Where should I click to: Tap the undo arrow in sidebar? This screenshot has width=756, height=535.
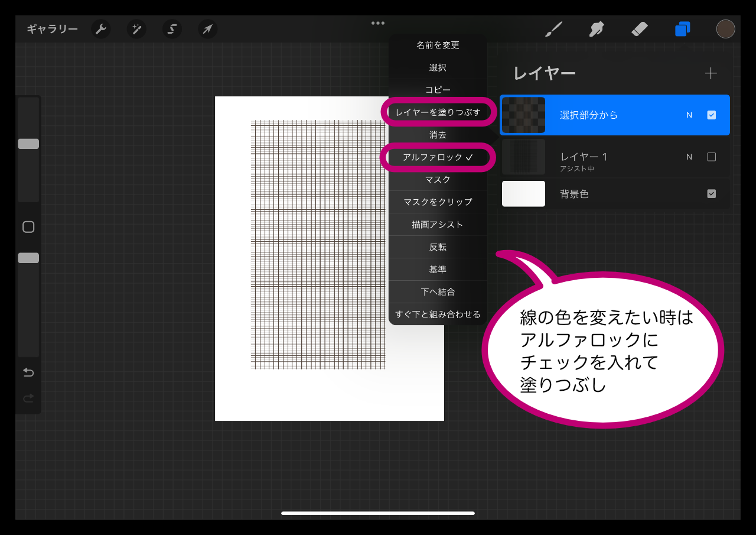pyautogui.click(x=28, y=372)
